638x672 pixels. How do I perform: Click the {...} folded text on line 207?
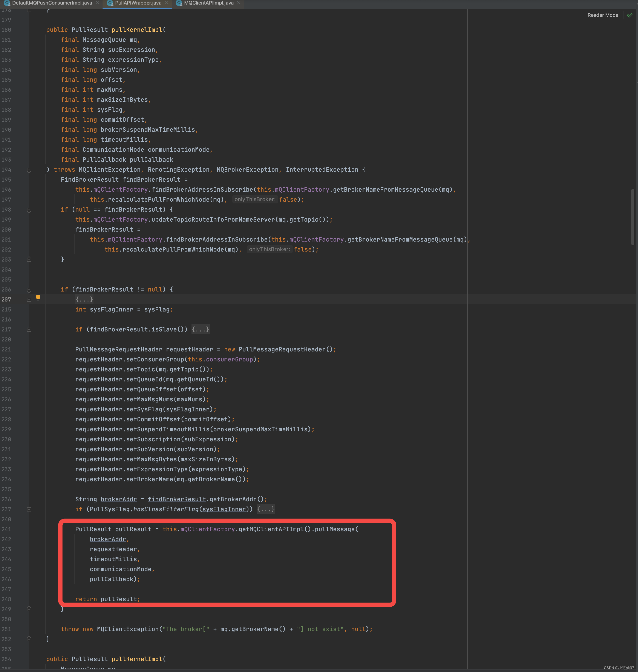coord(84,299)
